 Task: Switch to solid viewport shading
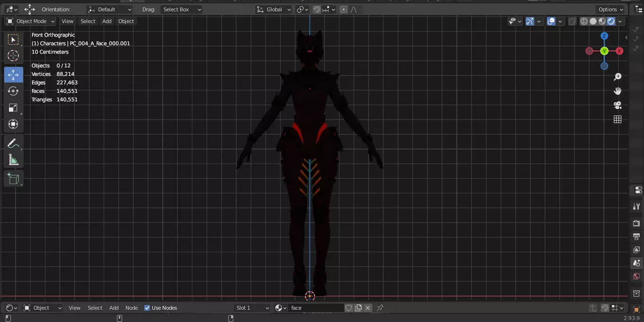(x=593, y=21)
